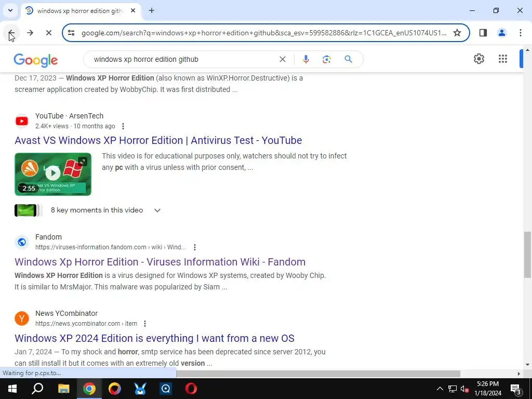Open more options for the YouTube ArsenTech result
The width and height of the screenshot is (532, 399).
(123, 126)
